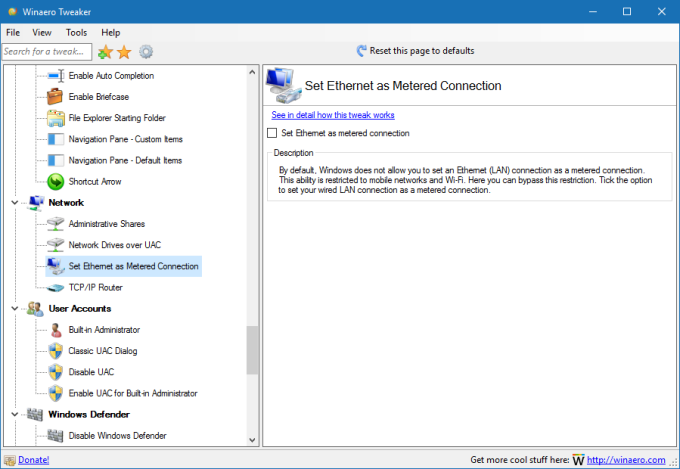Select File Explorer Starting Folder item

tap(117, 118)
